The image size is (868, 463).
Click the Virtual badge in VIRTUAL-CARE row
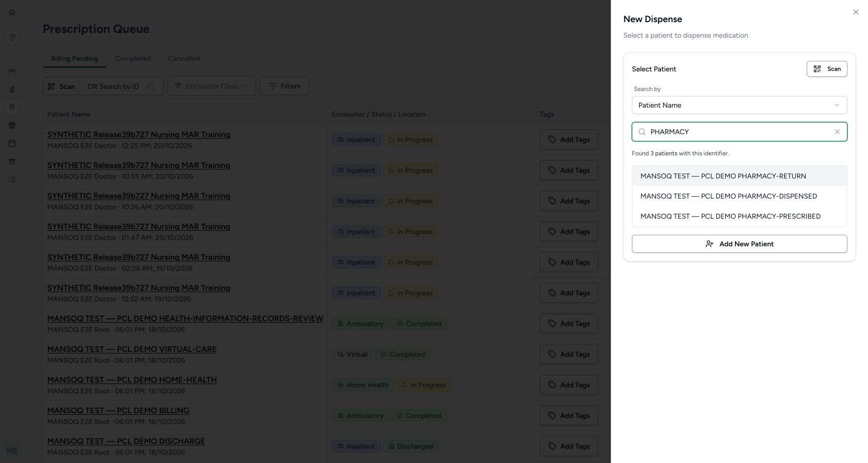(352, 354)
